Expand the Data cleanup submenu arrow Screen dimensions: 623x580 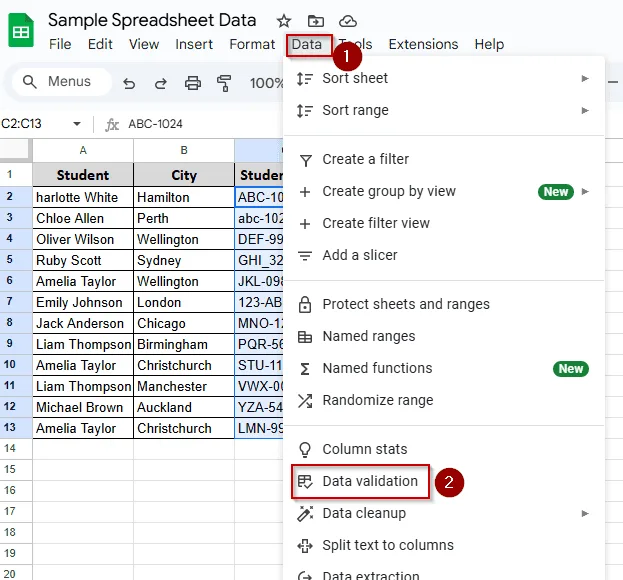(x=585, y=513)
